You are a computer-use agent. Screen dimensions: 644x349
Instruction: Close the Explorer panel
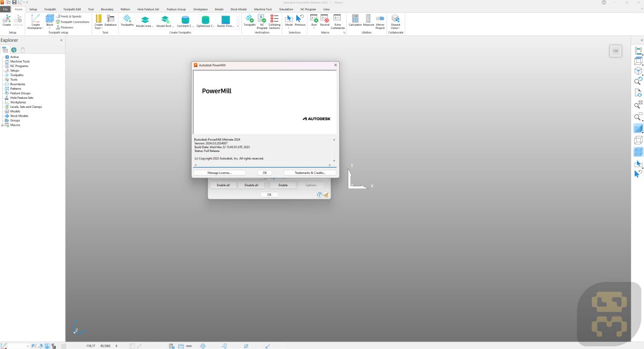[61, 40]
